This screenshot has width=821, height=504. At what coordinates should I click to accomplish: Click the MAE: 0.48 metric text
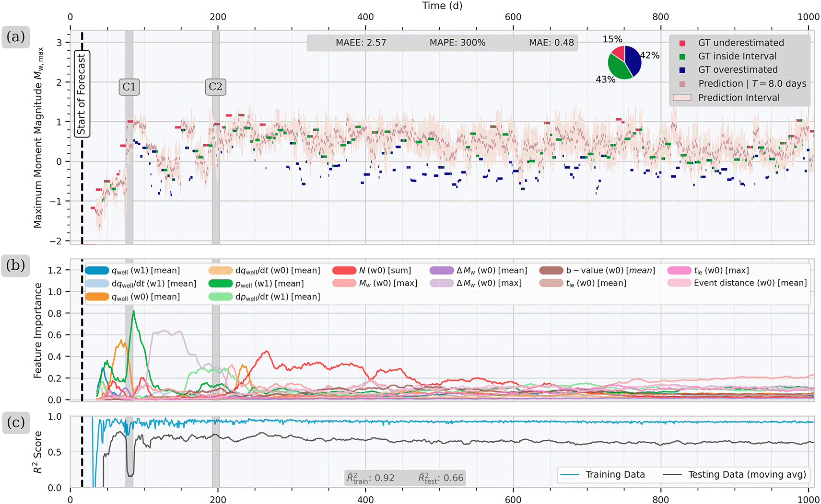click(x=551, y=43)
